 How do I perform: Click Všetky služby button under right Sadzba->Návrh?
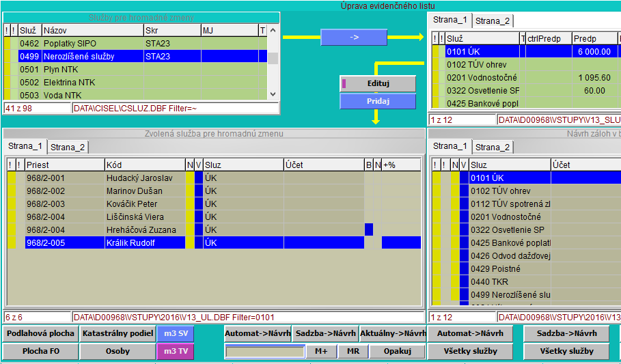point(567,351)
